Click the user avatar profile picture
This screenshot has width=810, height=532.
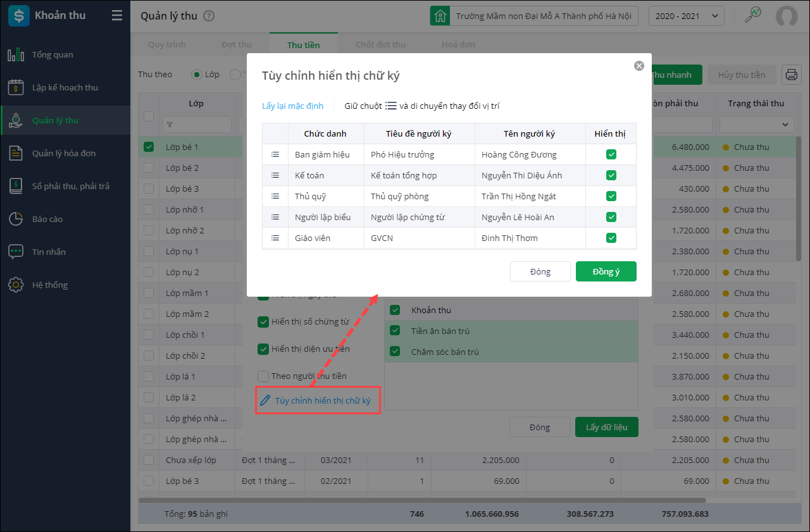point(787,16)
